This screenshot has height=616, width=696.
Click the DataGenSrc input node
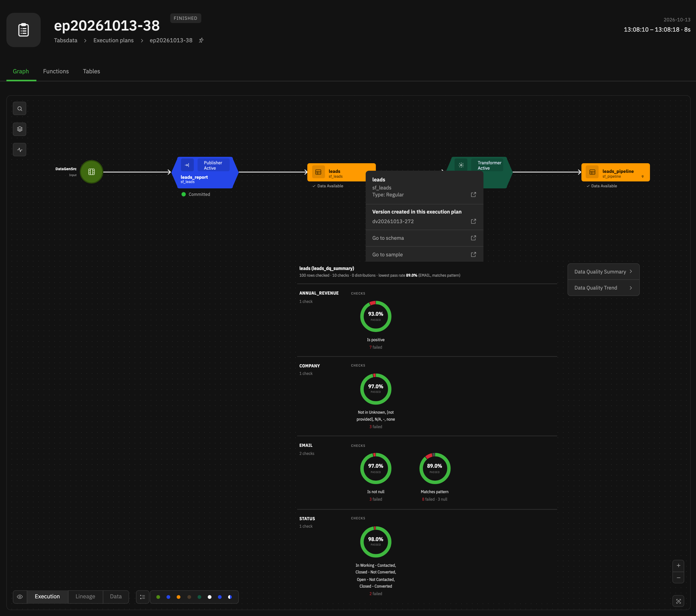click(91, 172)
